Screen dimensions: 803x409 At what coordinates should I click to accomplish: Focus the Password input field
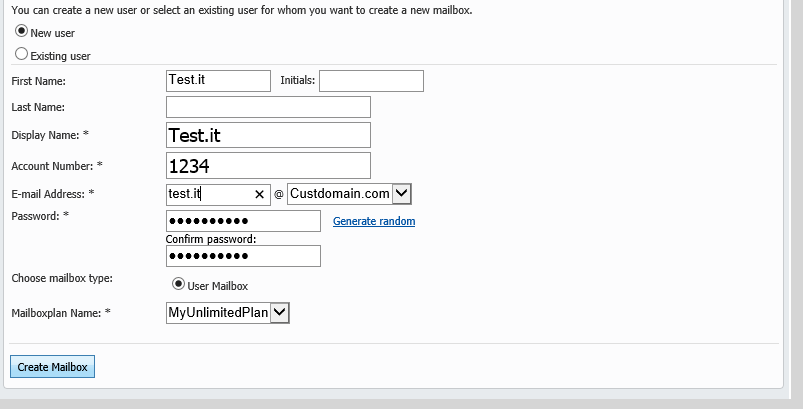point(243,221)
